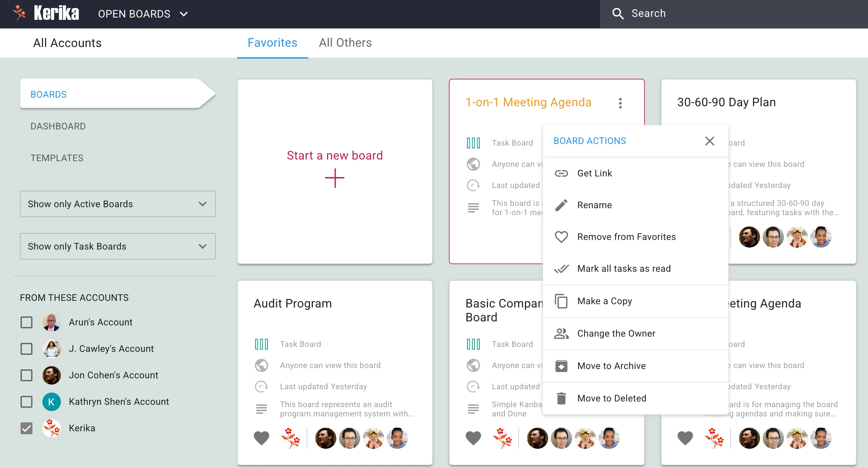Viewport: 868px width, 468px height.
Task: Open the 1-on-1 Meeting Agenda board title
Action: 528,102
